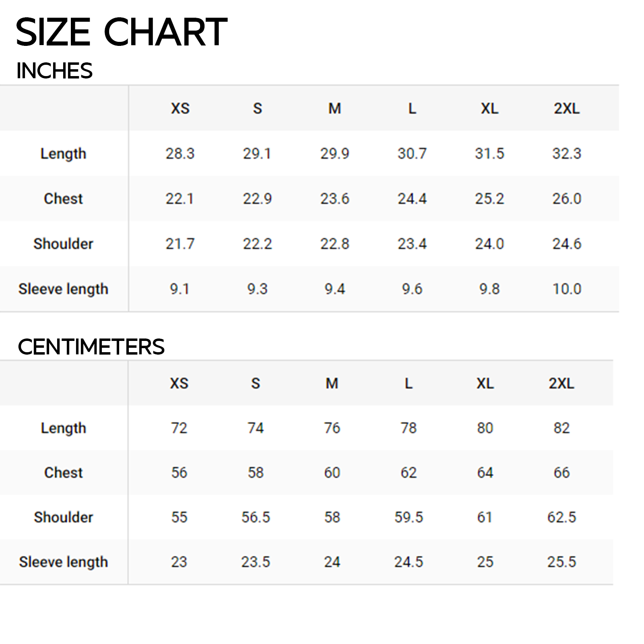
Task: Select the 56.5 shoulder value
Action: point(256,517)
